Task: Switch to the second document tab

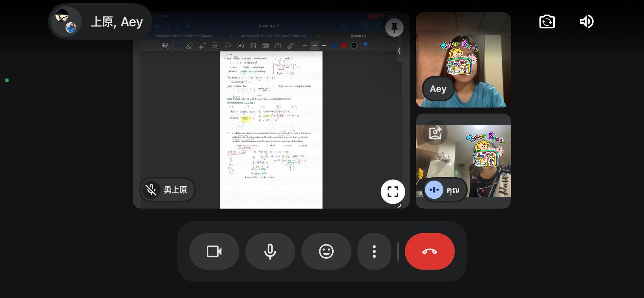Action: click(273, 36)
